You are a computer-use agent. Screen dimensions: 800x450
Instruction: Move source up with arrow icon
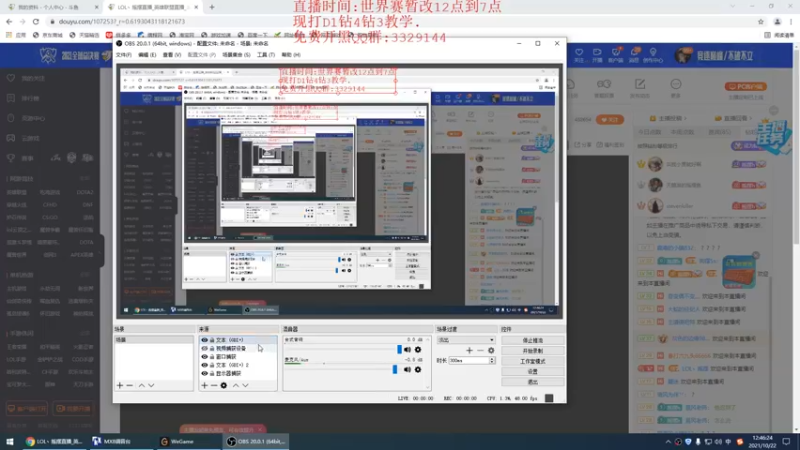pyautogui.click(x=236, y=386)
